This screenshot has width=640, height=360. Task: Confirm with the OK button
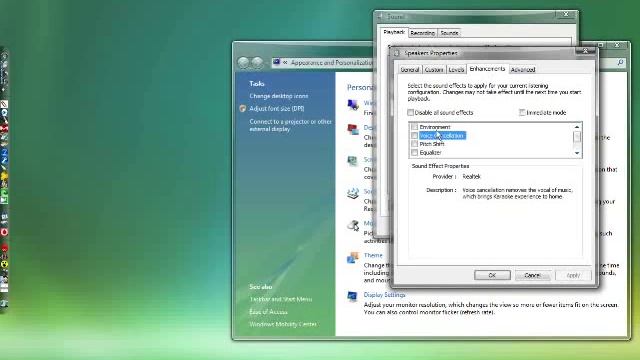pos(492,275)
